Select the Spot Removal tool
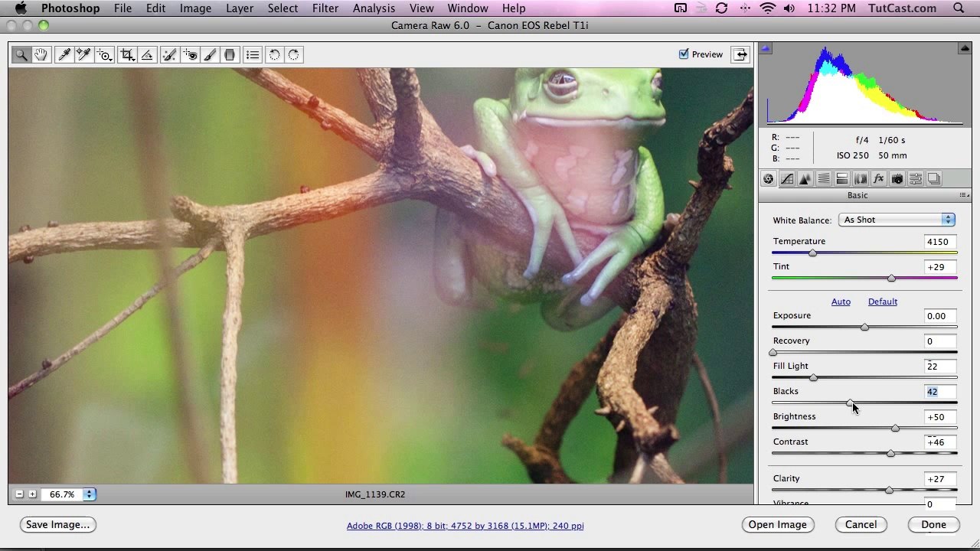The height and width of the screenshot is (551, 980). 170,54
